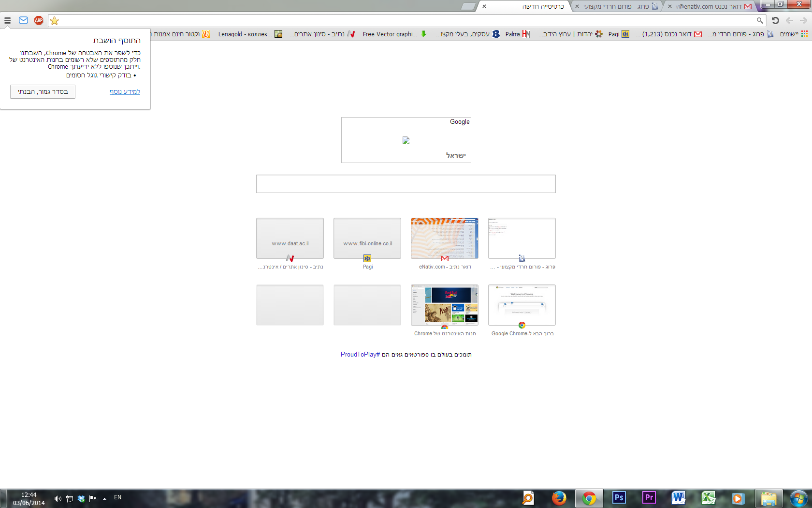Open a new tab with the new-tab button
The image size is (812, 508).
coord(468,6)
